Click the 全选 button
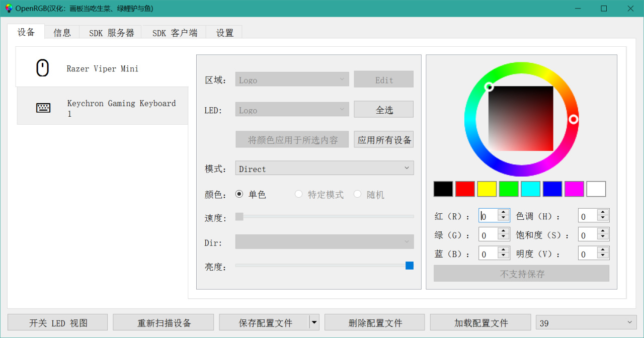 [x=384, y=110]
